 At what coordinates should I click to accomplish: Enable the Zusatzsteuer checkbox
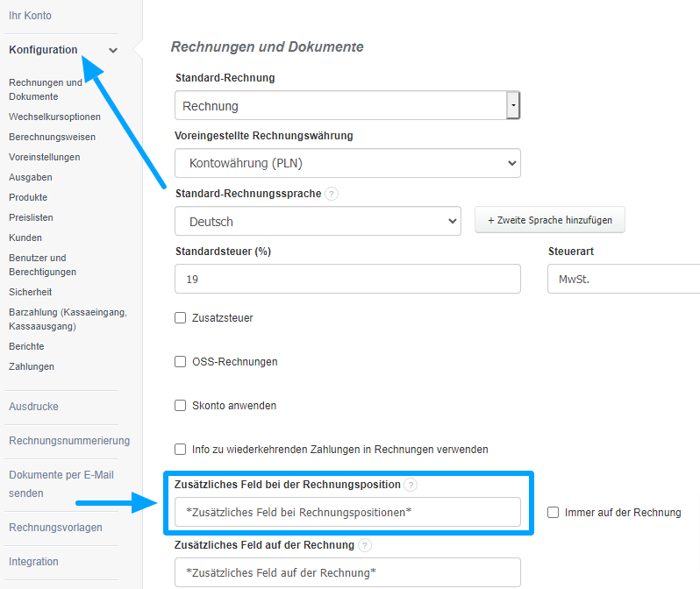181,318
